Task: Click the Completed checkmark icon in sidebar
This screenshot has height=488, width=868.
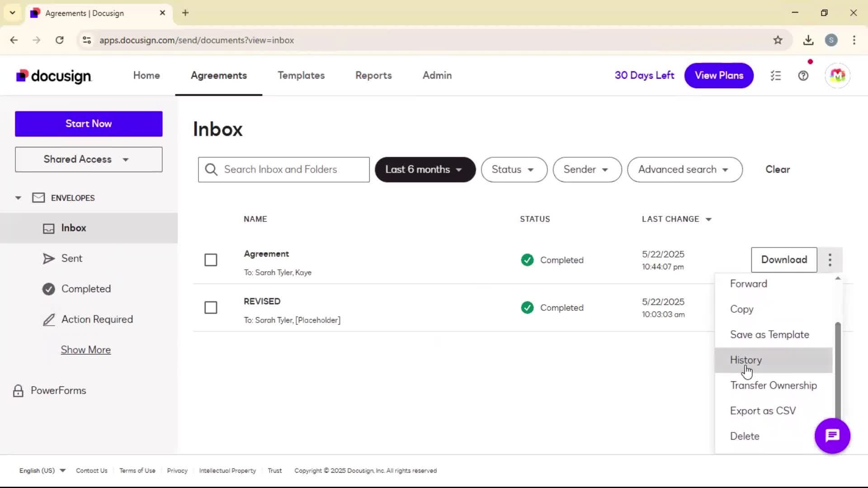Action: [48, 289]
